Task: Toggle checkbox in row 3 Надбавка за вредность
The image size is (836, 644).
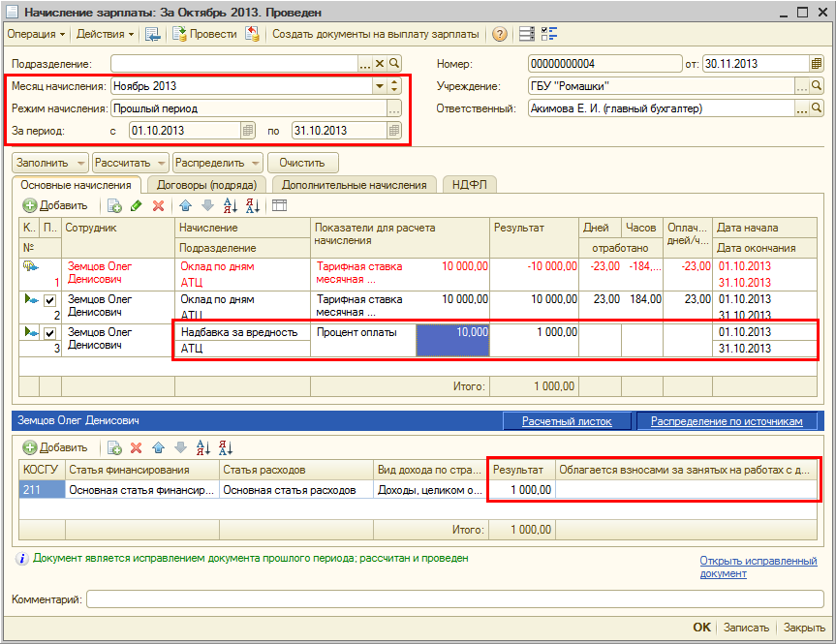Action: [x=50, y=333]
